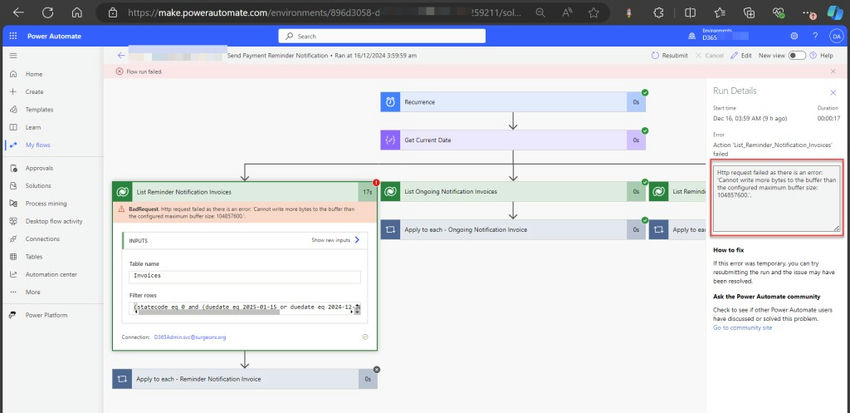
Task: Open the Copilot icon in browser toolbar
Action: tap(835, 12)
